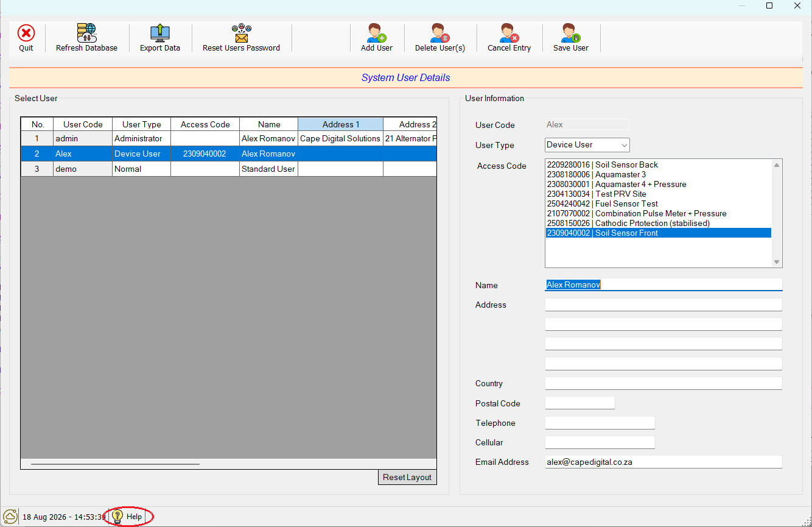Sort by the User Code column header
This screenshot has width=812, height=527.
[83, 124]
